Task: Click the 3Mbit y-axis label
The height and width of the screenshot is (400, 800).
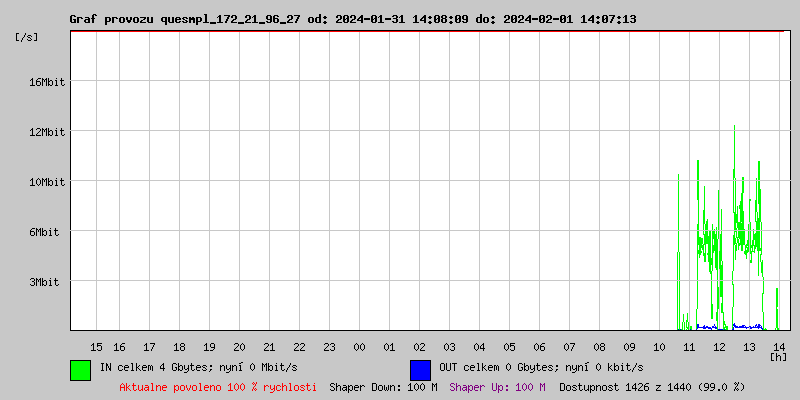Action: 43,282
